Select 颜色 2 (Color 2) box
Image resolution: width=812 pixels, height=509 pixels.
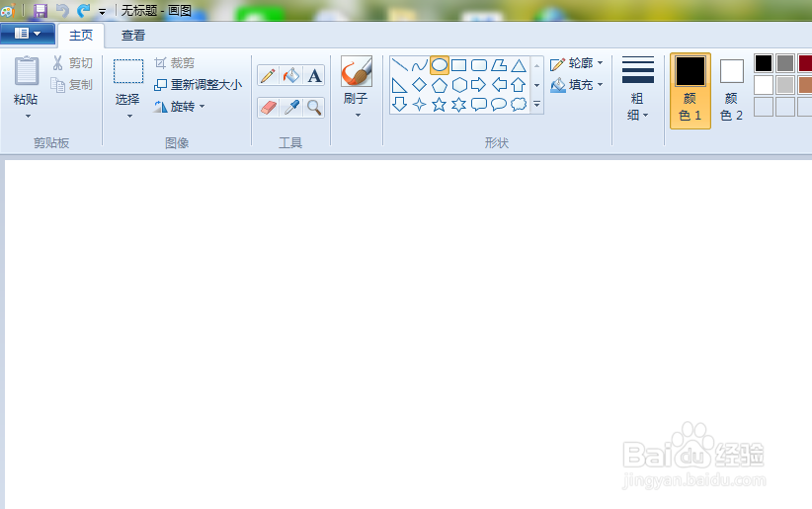[731, 90]
